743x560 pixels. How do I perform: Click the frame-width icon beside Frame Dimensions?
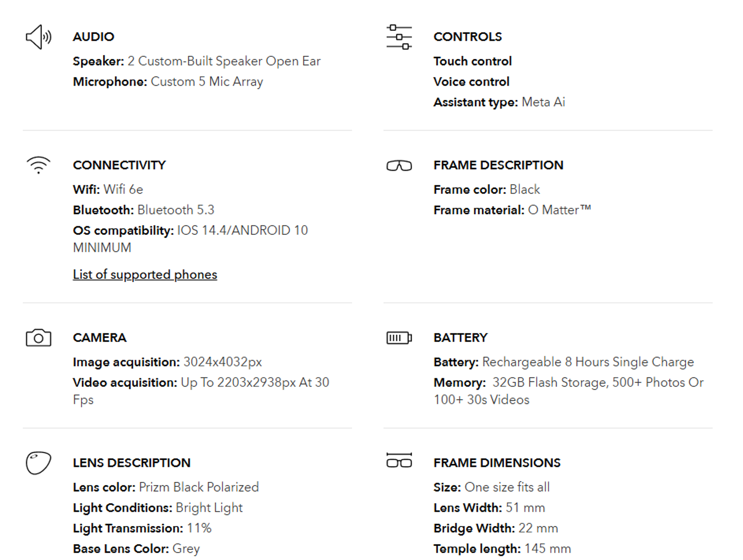click(399, 461)
